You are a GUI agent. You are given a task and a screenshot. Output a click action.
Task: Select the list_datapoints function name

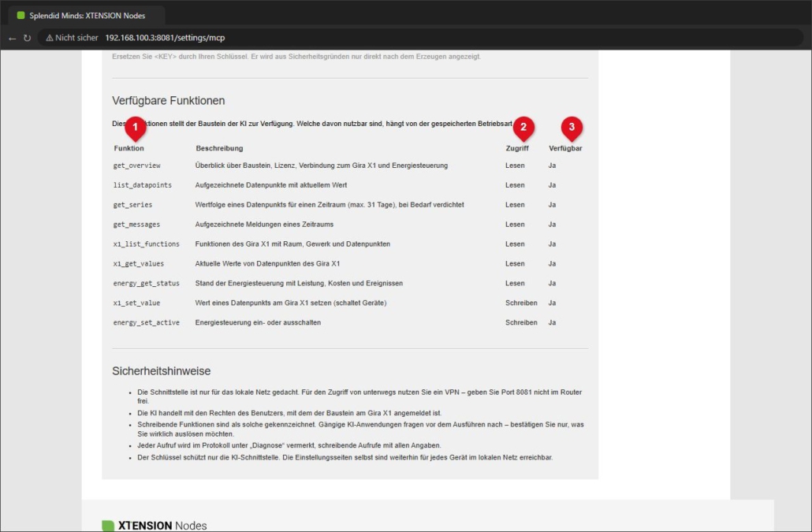tap(143, 185)
